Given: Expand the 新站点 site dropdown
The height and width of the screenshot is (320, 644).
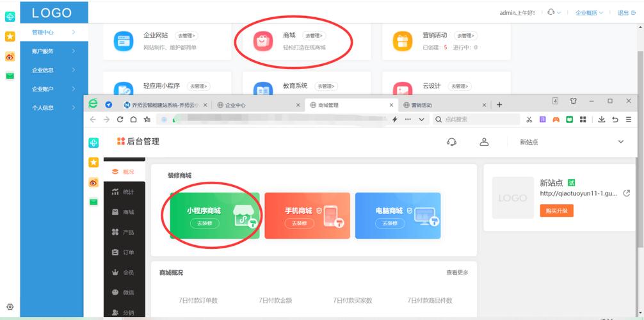Looking at the screenshot, I should [x=620, y=141].
